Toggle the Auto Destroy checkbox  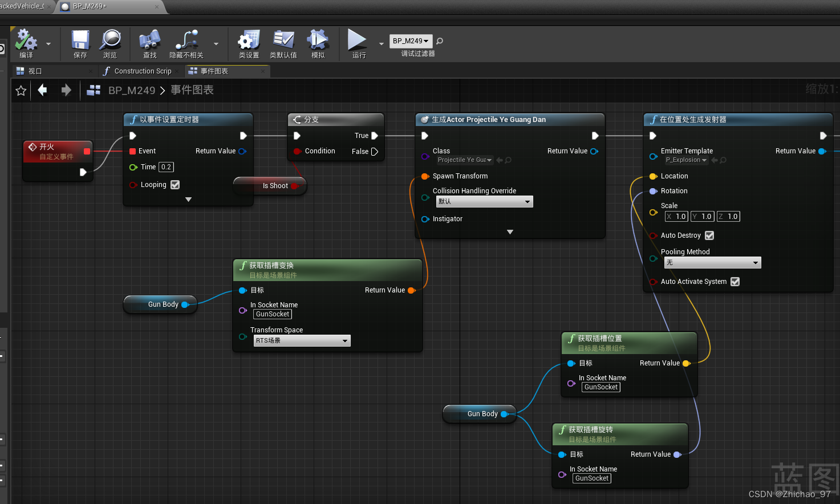[x=709, y=235]
